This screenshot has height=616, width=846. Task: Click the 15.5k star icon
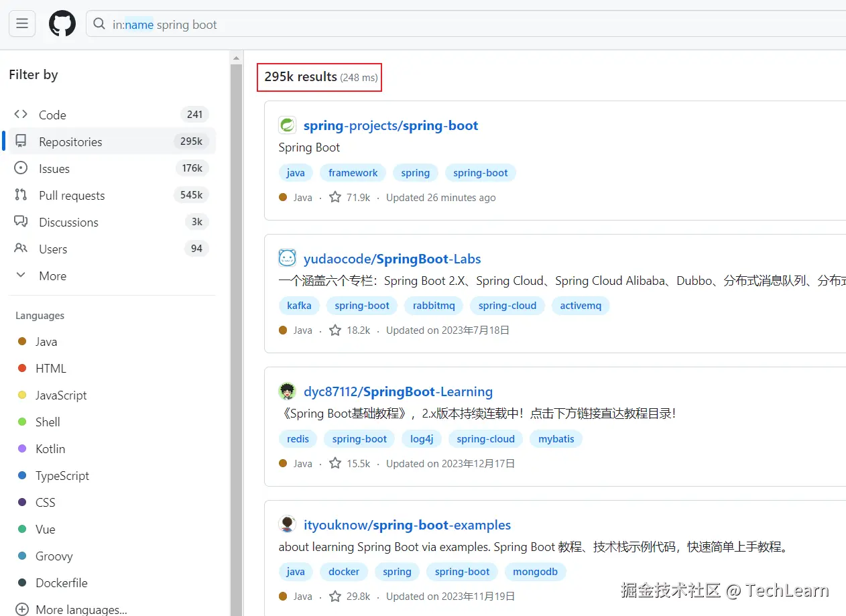point(335,463)
